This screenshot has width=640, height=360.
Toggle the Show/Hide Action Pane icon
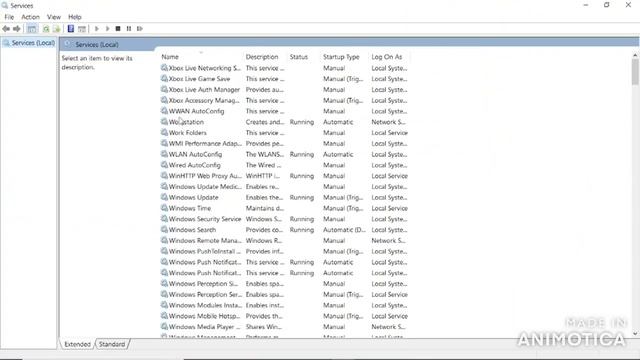[82, 29]
